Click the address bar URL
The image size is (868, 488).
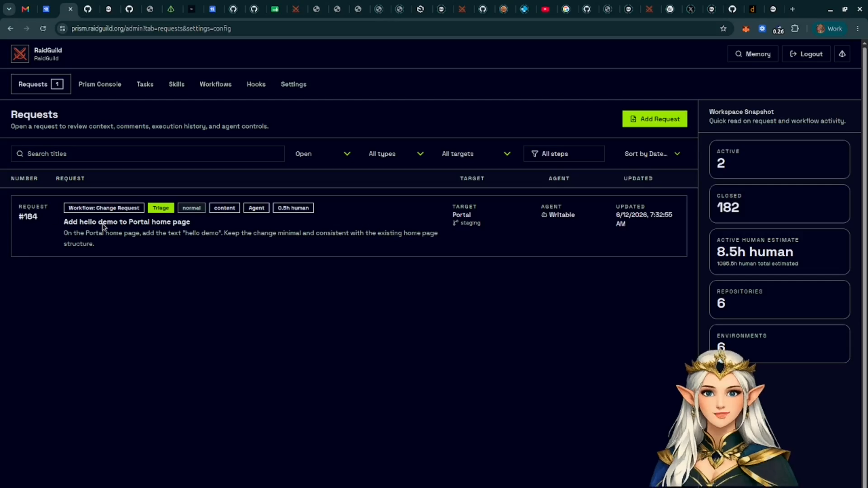(151, 28)
